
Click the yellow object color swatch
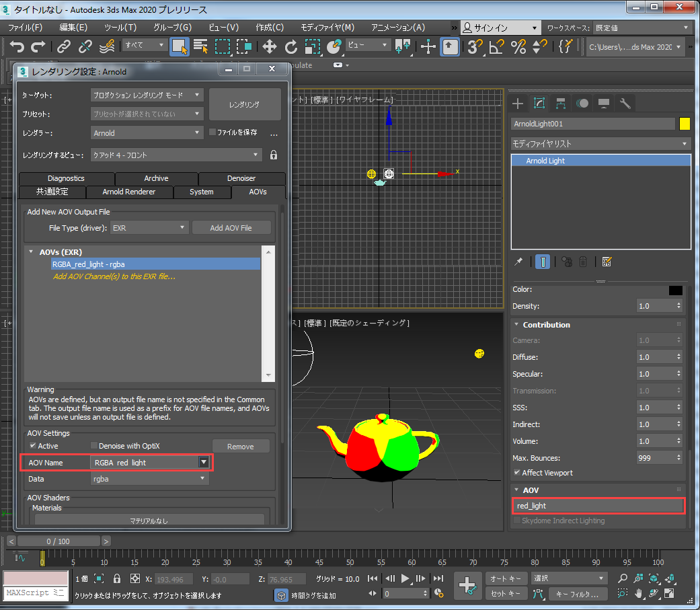pyautogui.click(x=685, y=124)
